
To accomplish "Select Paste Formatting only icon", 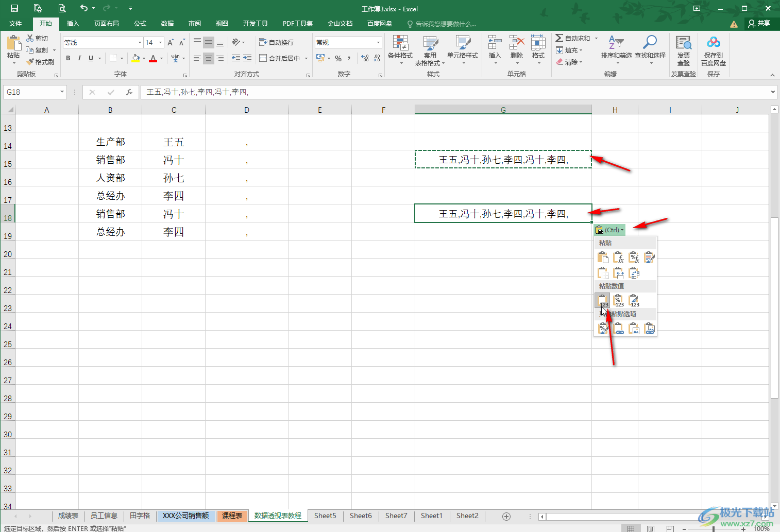I will pos(603,329).
